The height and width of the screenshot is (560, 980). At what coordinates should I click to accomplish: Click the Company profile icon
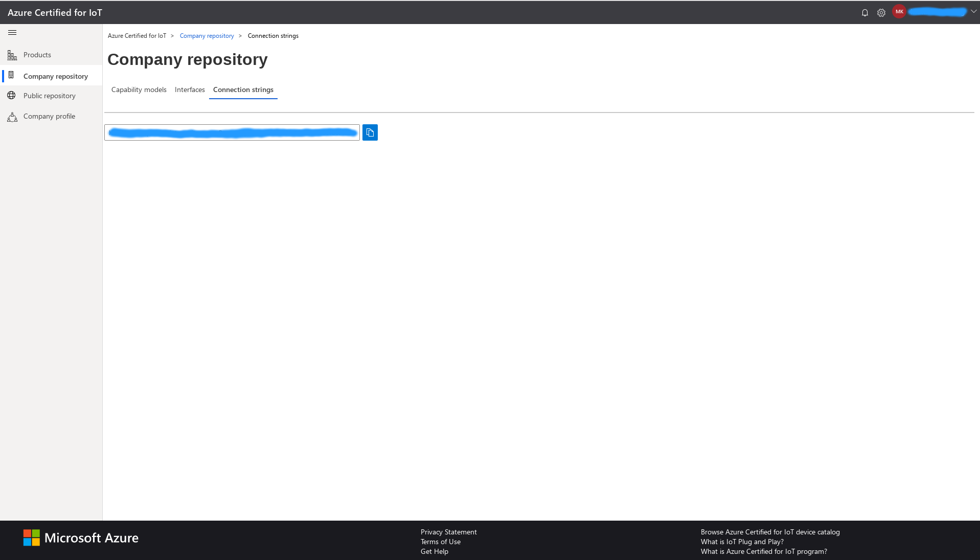(x=12, y=117)
